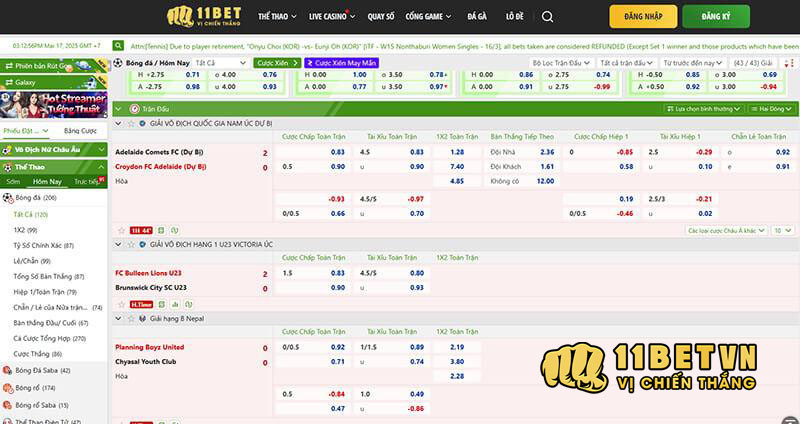Star the Adelaide Comets match as favorite
800x424 pixels.
(x=121, y=230)
